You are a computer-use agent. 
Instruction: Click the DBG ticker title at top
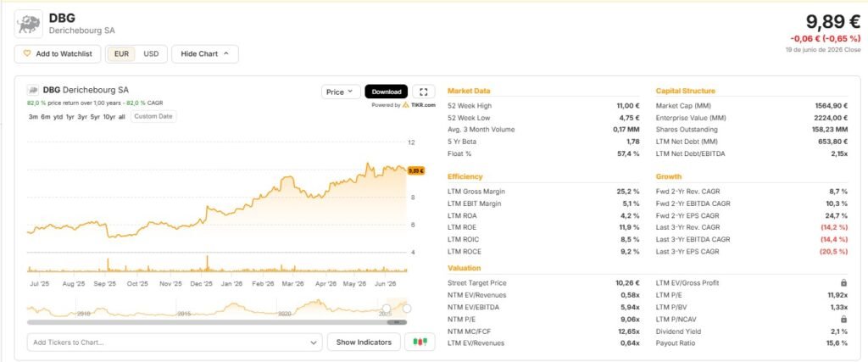click(62, 18)
